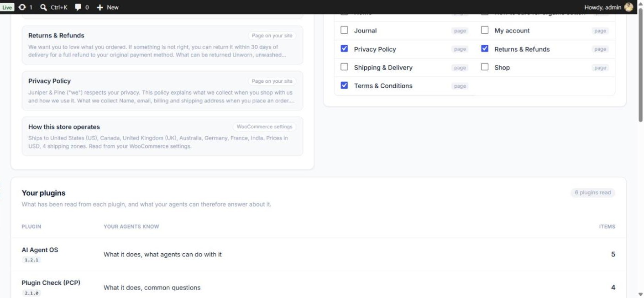
Task: Click the plus New icon
Action: [x=100, y=7]
